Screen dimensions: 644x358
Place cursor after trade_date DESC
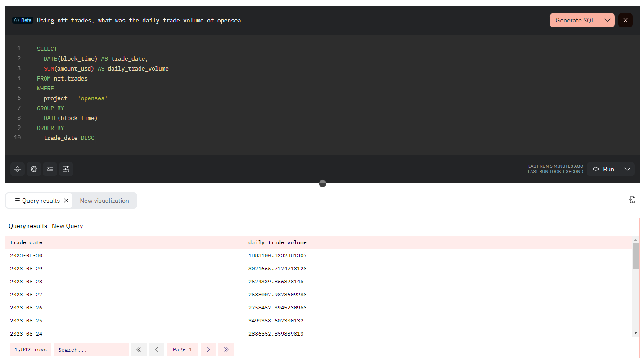95,138
